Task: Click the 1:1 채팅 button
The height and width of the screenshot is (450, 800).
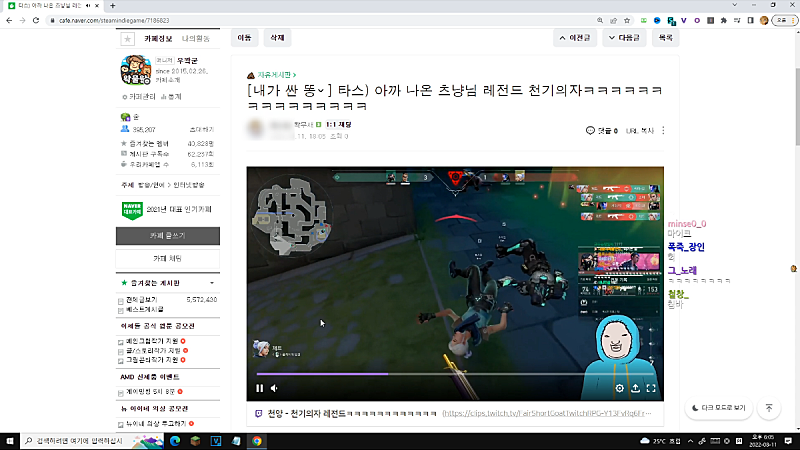Action: point(339,124)
